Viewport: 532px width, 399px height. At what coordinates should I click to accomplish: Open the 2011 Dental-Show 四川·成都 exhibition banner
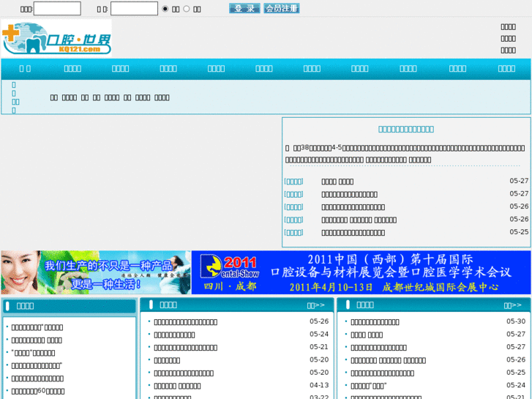361,272
